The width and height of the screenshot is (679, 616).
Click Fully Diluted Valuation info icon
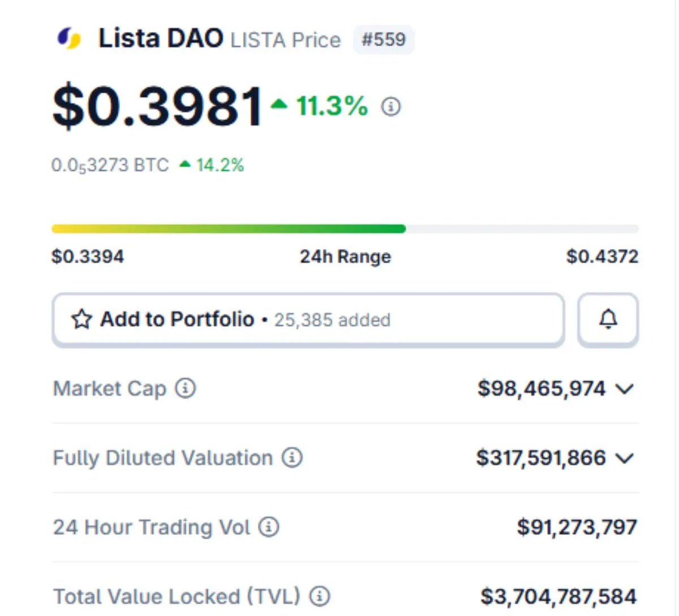(x=292, y=457)
